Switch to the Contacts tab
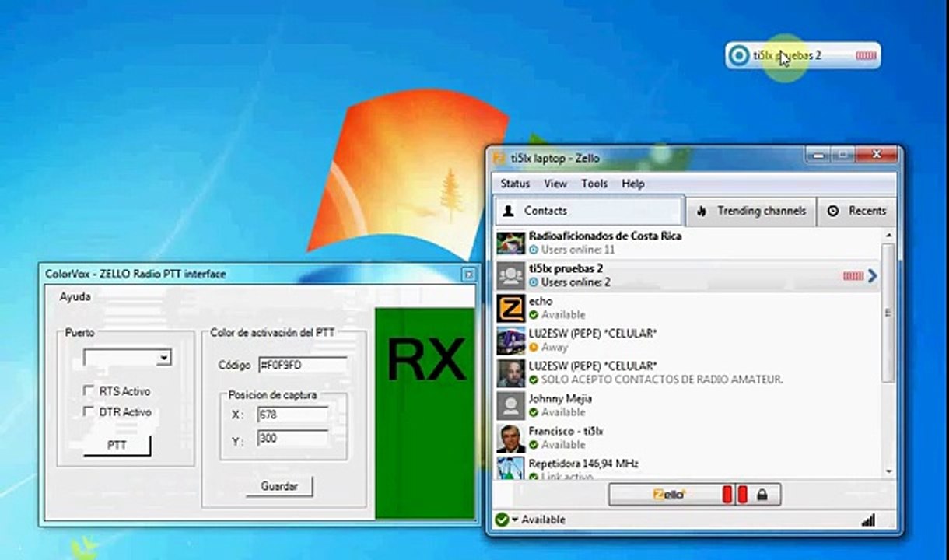 pos(590,211)
